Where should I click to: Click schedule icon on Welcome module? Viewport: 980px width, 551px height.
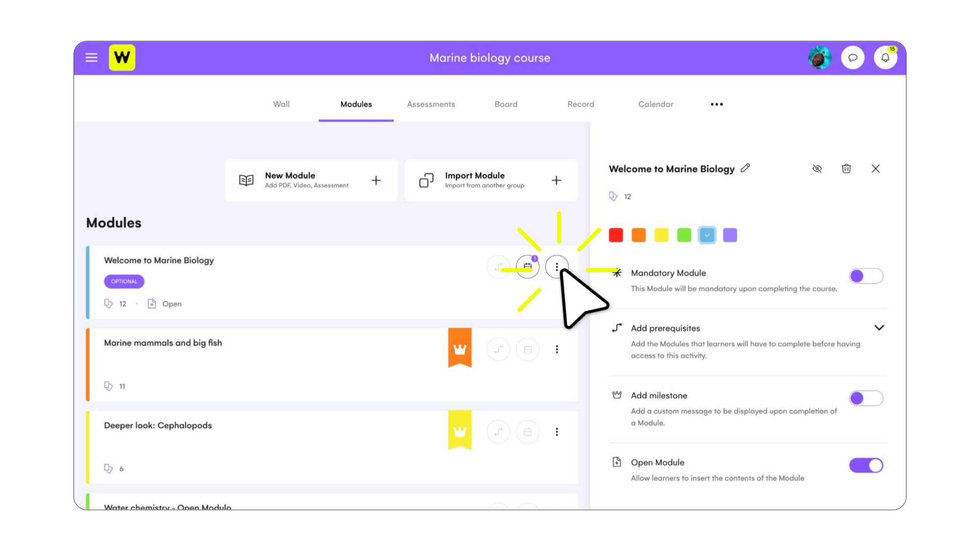click(527, 266)
